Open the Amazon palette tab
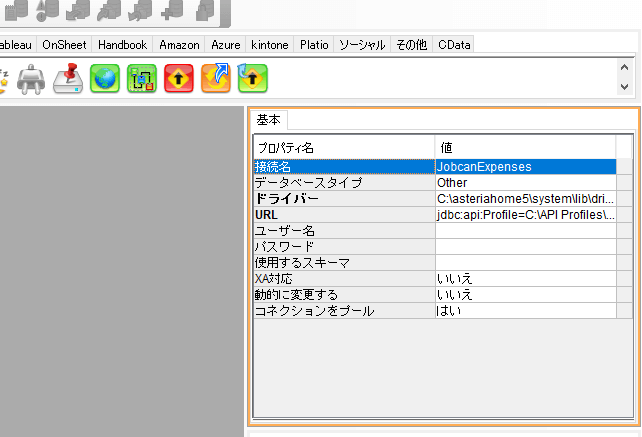Screen dimensions: 642x437 click(x=179, y=44)
